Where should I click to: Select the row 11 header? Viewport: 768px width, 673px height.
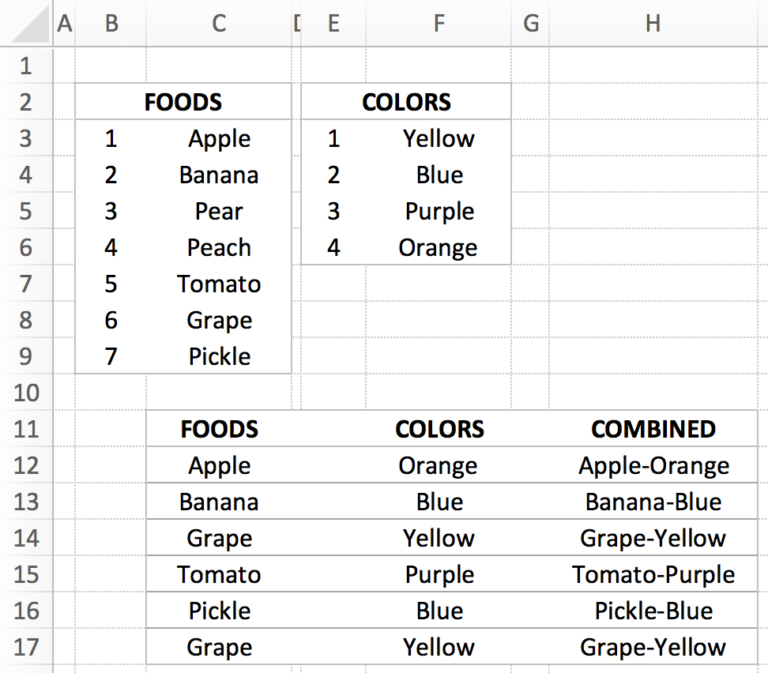26,429
